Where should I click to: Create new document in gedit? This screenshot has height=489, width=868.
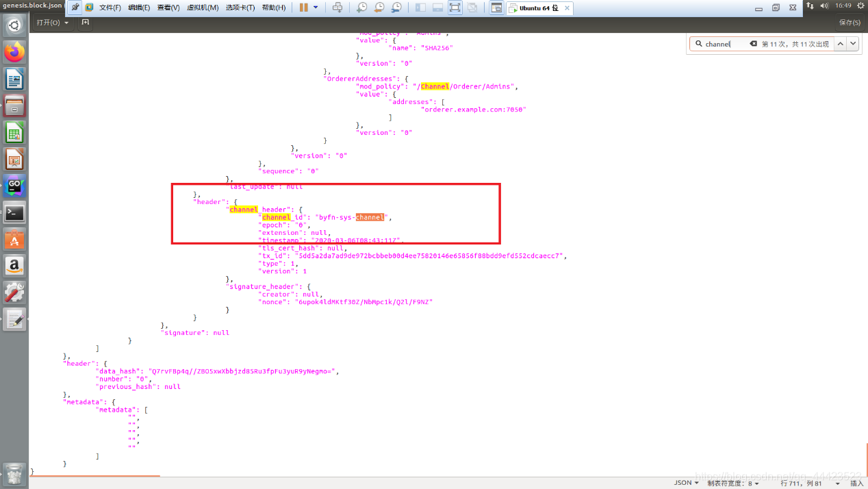pos(86,23)
